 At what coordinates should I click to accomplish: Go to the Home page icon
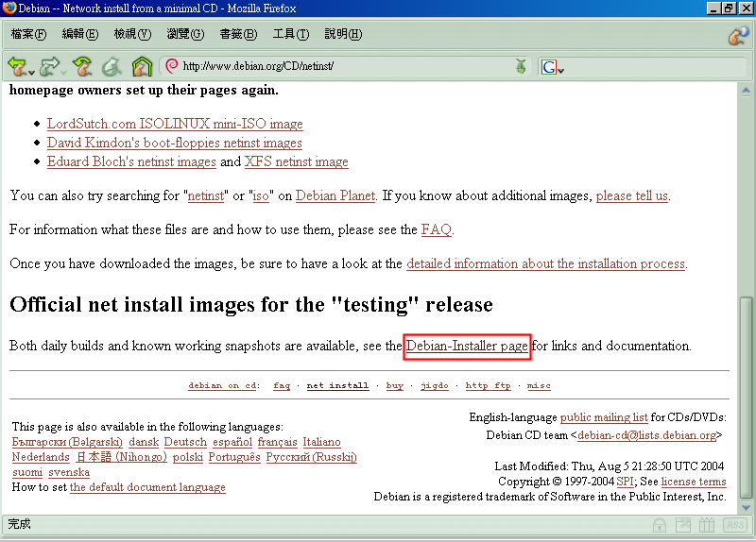pos(142,67)
